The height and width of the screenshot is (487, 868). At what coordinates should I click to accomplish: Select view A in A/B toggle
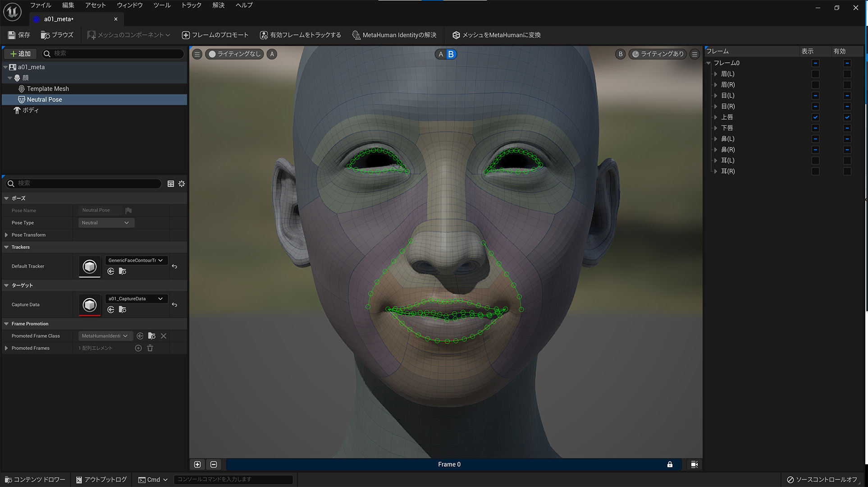pyautogui.click(x=441, y=54)
